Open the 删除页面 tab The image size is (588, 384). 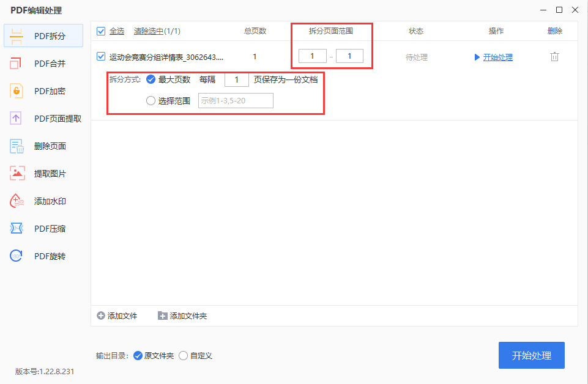43,146
